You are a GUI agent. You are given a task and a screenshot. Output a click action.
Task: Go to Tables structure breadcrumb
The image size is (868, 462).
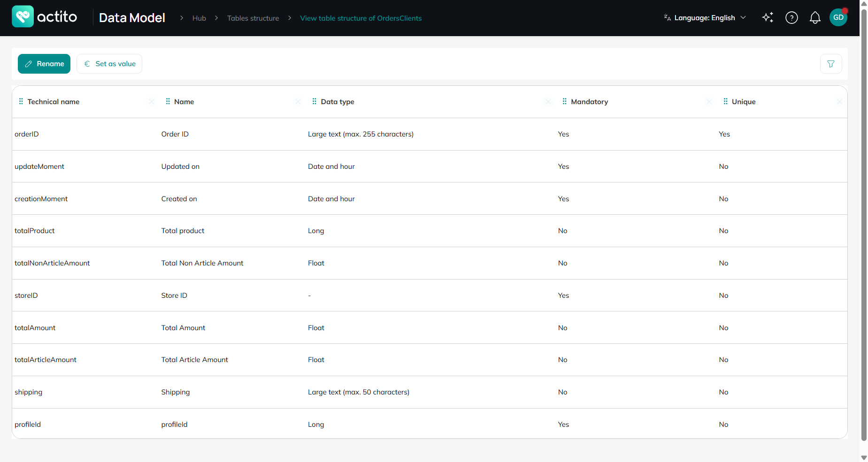pyautogui.click(x=253, y=18)
